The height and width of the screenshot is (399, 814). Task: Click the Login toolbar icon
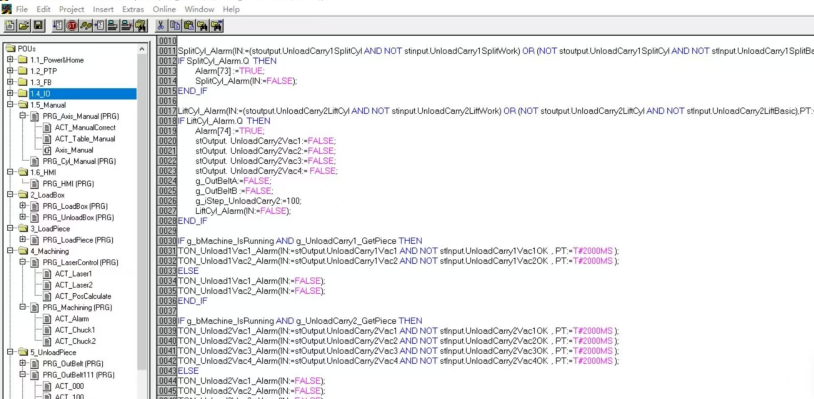(113, 25)
